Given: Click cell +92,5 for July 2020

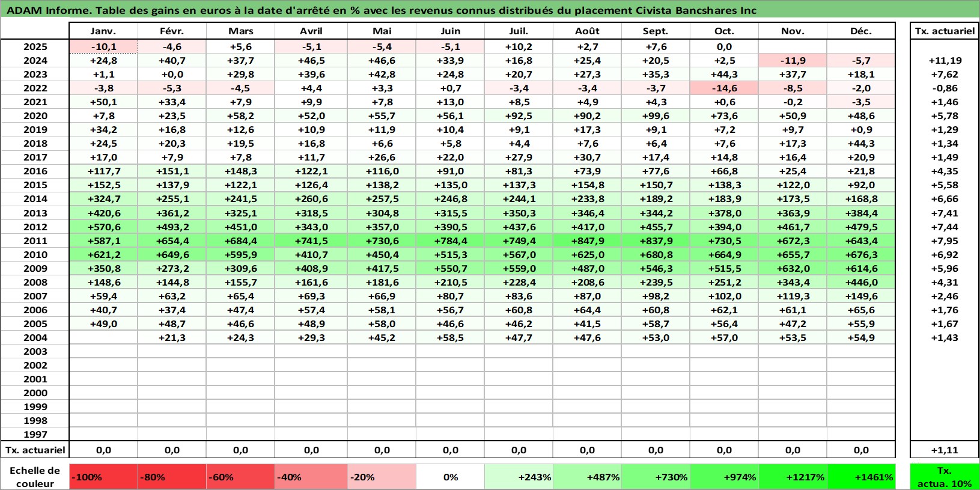Looking at the screenshot, I should click(519, 115).
